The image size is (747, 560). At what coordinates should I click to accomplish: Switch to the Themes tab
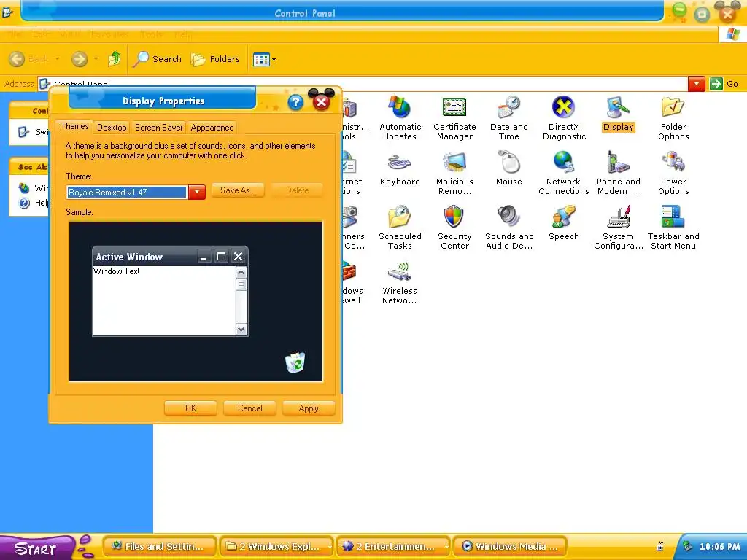click(x=74, y=126)
